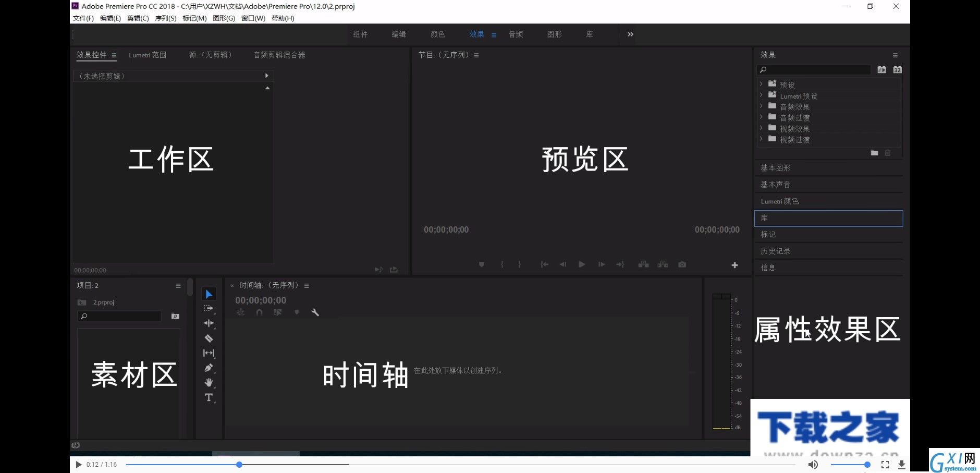Click find folder icon in Project panel
This screenshot has width=980, height=473.
[x=175, y=316]
